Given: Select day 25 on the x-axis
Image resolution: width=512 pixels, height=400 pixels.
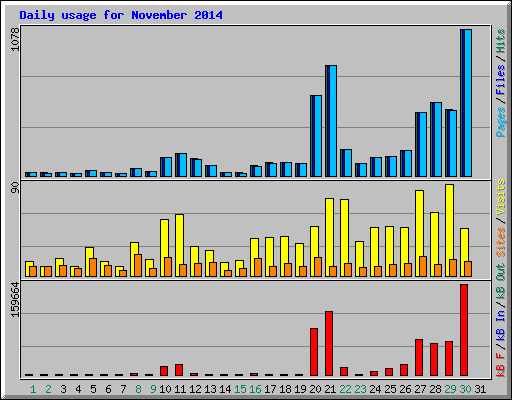Looking at the screenshot, I should click(390, 389).
